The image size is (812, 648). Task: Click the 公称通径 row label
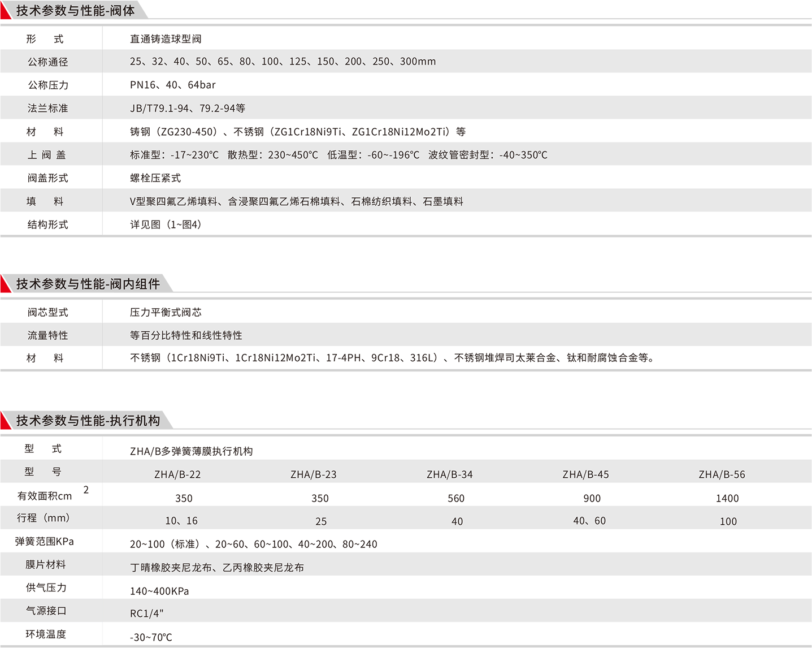[x=48, y=62]
